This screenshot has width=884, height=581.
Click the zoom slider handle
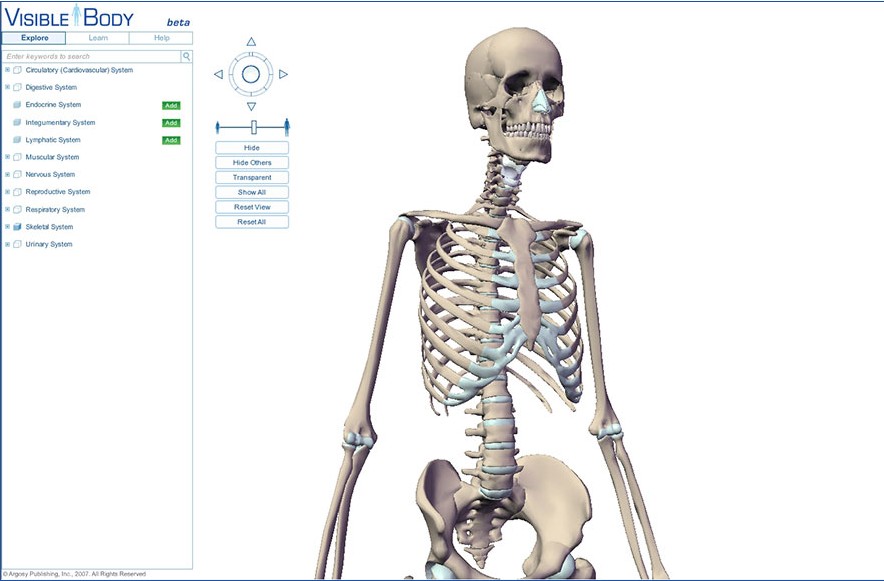(254, 127)
